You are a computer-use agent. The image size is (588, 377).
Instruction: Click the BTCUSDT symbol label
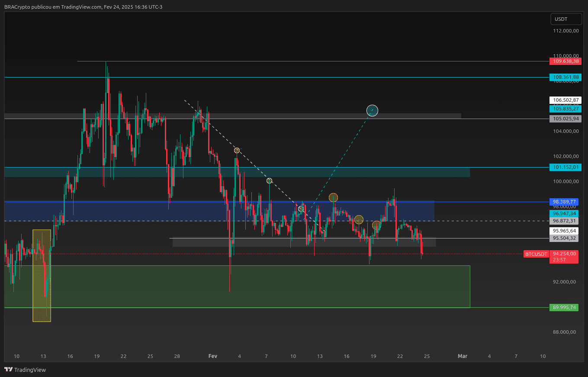pos(536,254)
